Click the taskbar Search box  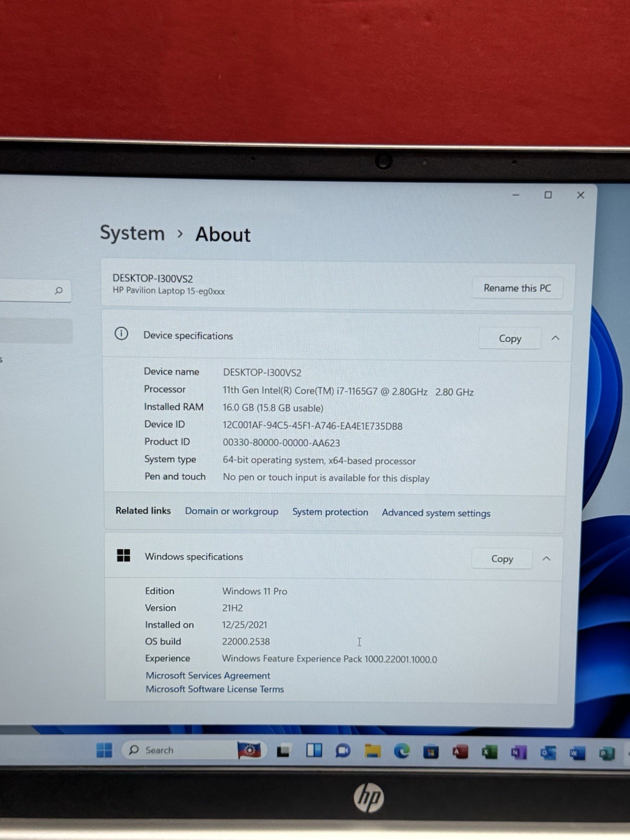tap(194, 750)
